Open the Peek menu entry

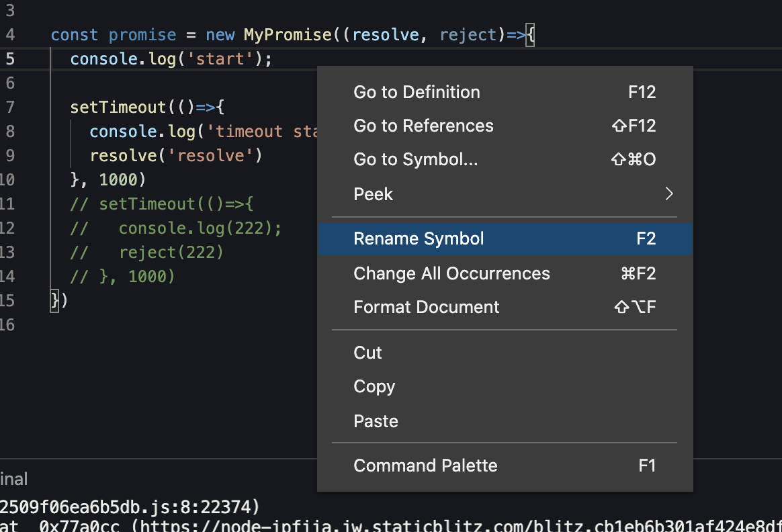[505, 194]
